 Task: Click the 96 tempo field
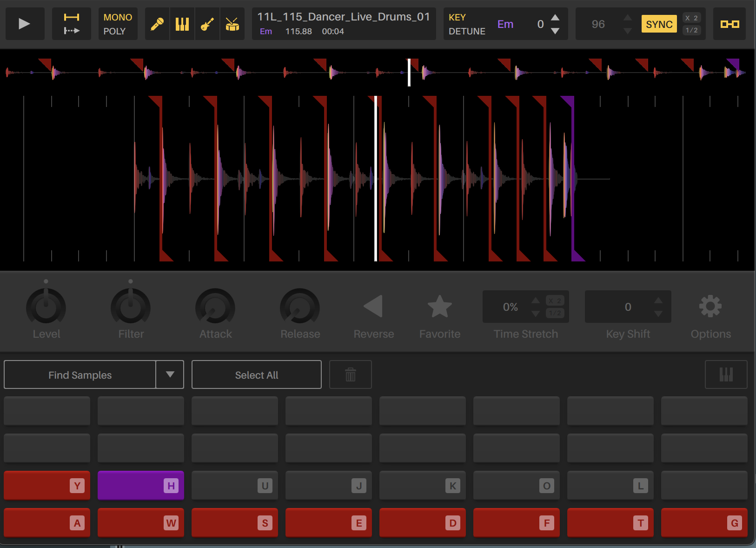(598, 24)
